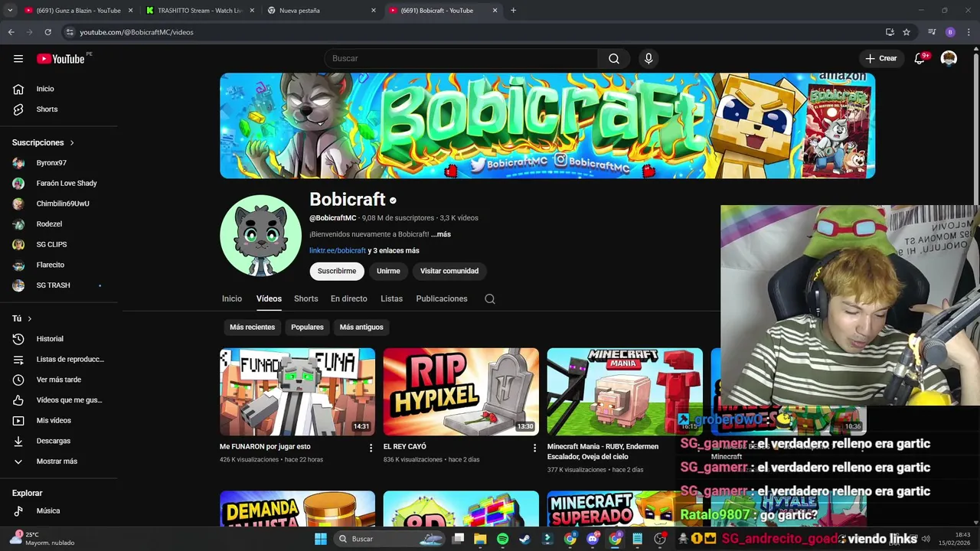Open new browser tab with plus
This screenshot has width=980, height=551.
(x=513, y=11)
